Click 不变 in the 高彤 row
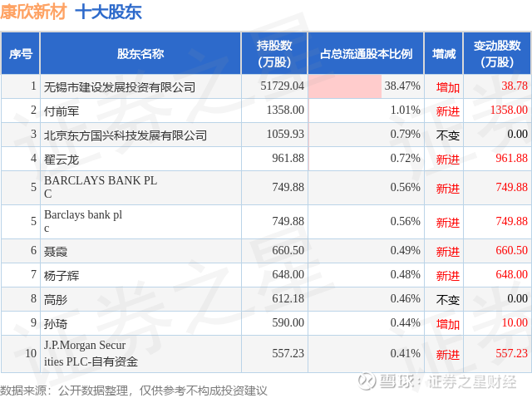 [447, 300]
